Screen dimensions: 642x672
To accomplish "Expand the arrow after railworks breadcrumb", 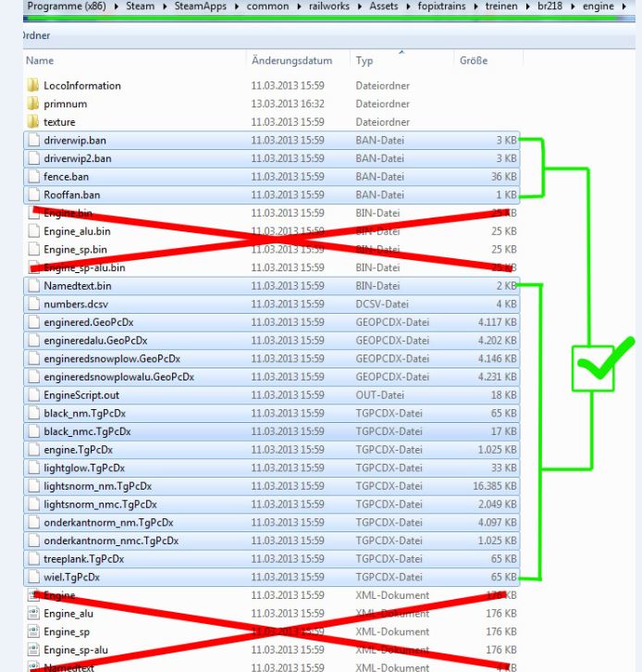I will click(360, 6).
